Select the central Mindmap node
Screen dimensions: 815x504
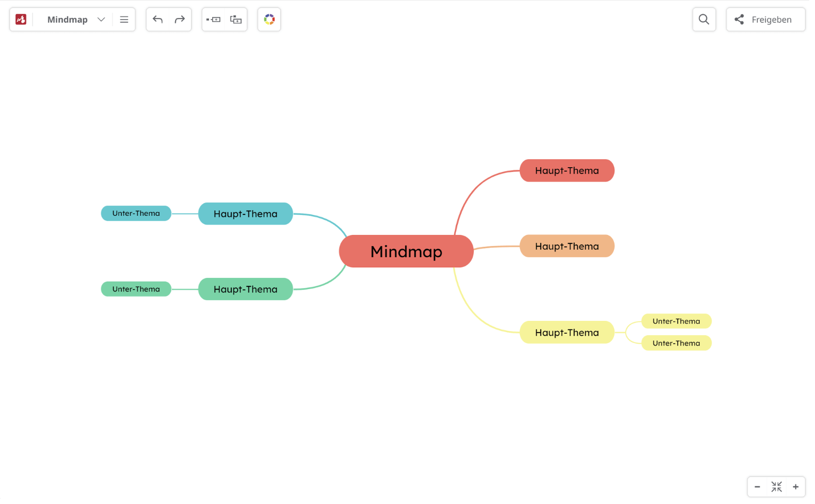pos(406,251)
